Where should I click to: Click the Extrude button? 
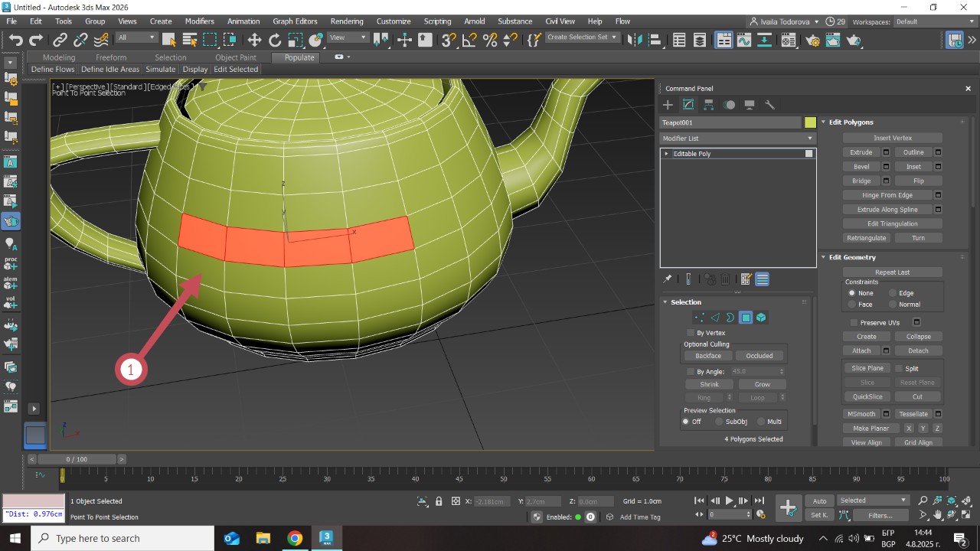coord(861,152)
